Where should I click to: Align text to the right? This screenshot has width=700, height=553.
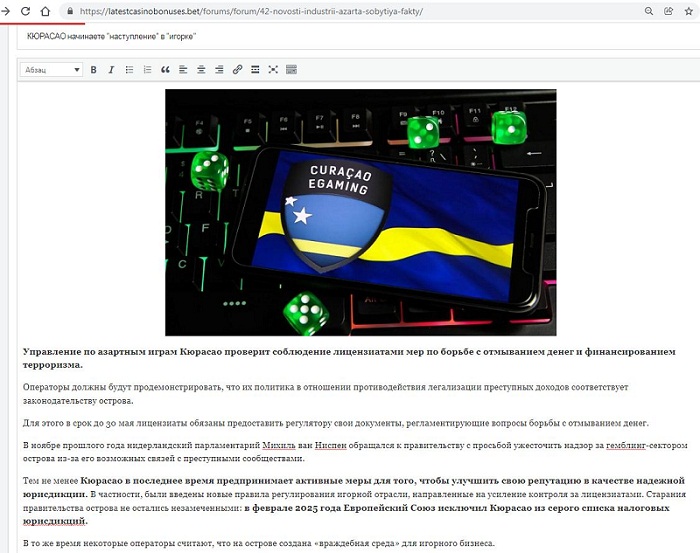218,70
